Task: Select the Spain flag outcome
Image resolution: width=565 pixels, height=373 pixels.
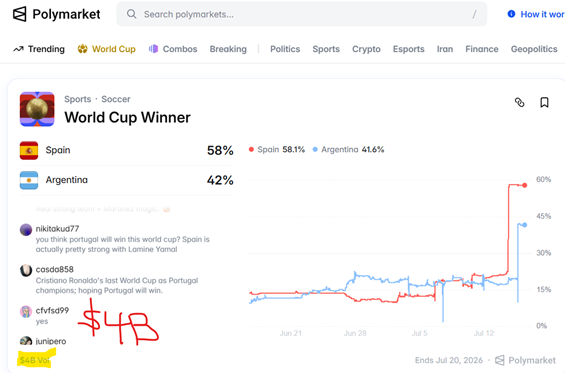Action: [x=29, y=150]
